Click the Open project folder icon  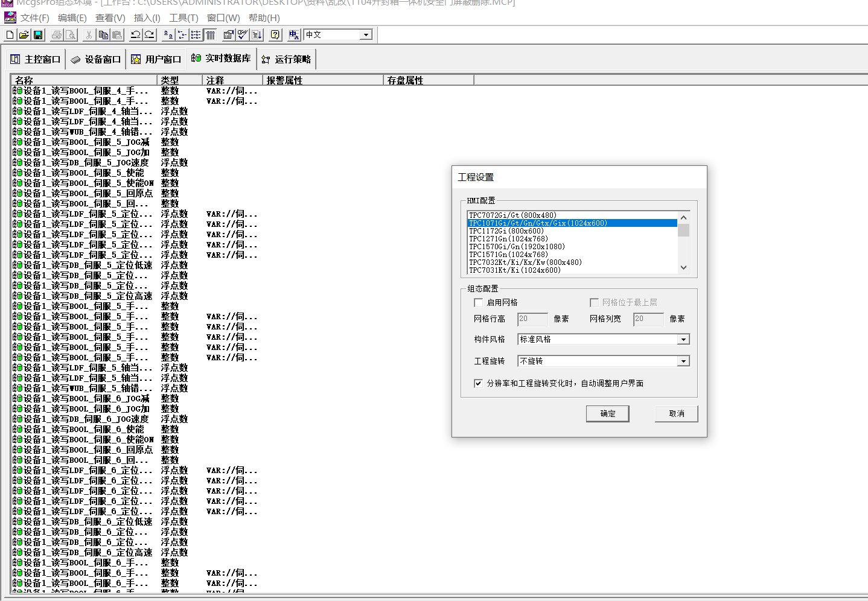[24, 35]
